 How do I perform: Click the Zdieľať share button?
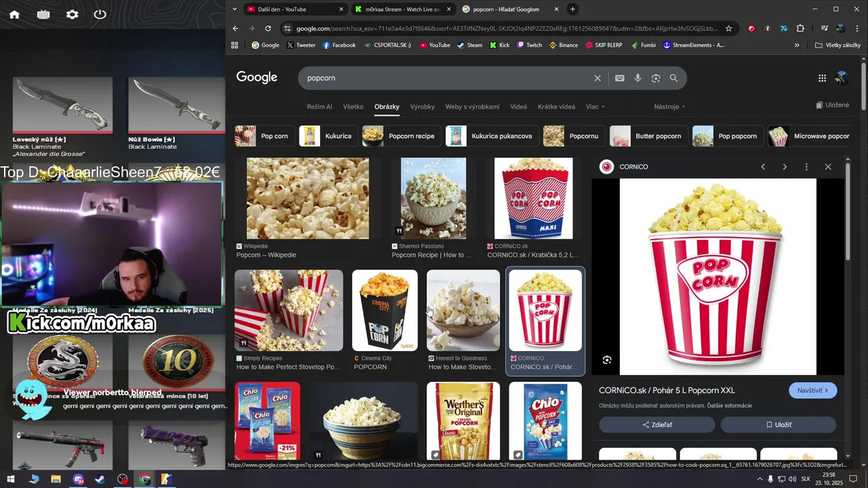pyautogui.click(x=656, y=425)
